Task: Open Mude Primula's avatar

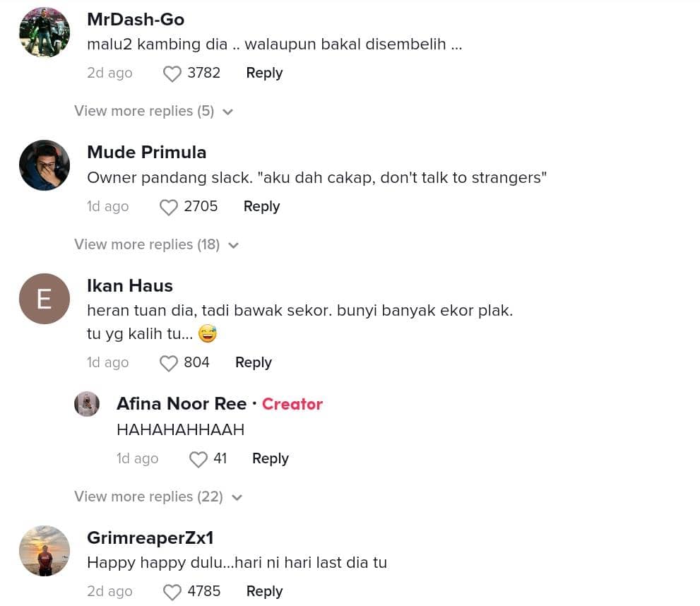Action: [45, 165]
